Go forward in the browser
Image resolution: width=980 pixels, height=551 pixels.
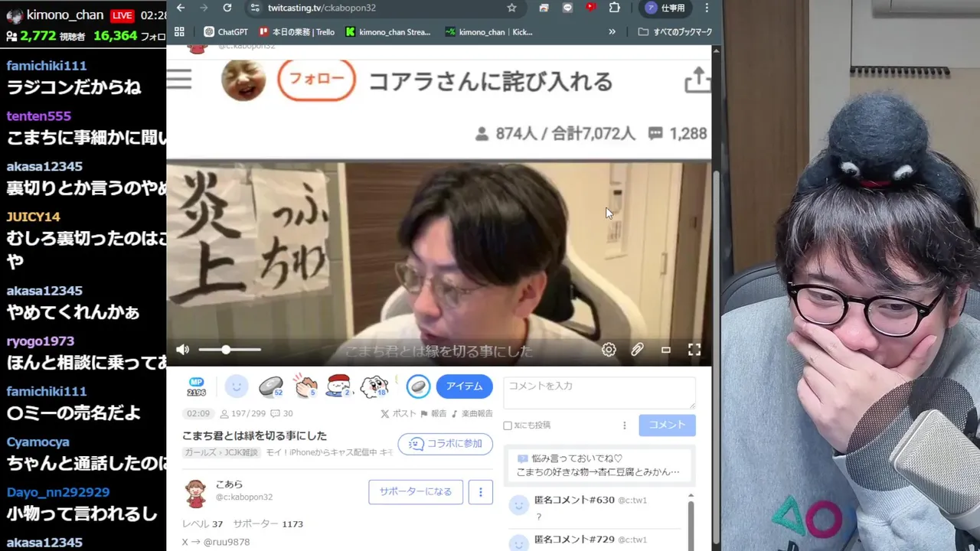(x=204, y=8)
